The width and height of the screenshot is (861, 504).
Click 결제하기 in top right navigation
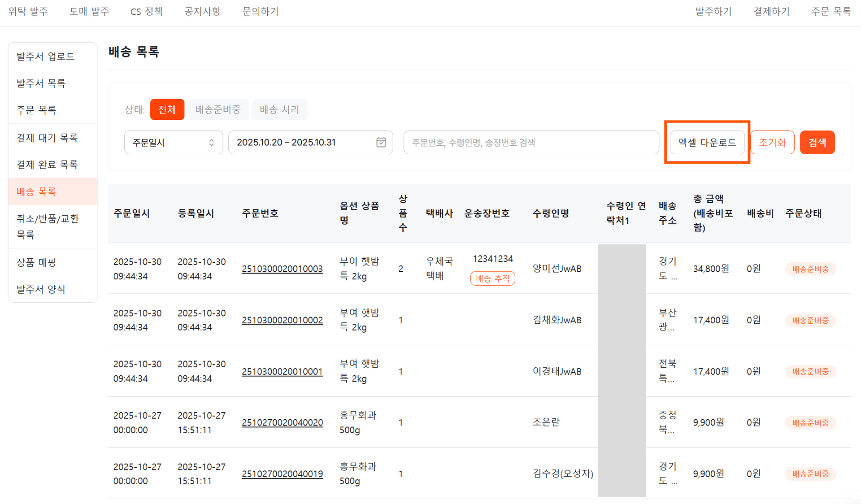(x=771, y=12)
